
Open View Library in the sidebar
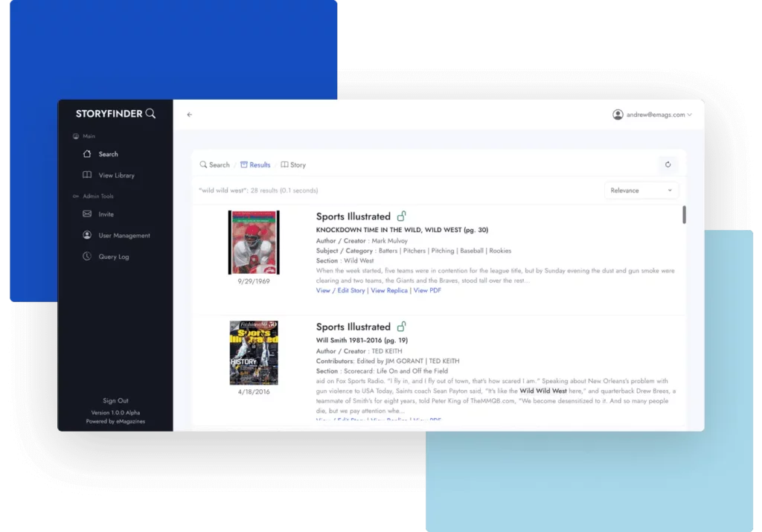point(115,176)
